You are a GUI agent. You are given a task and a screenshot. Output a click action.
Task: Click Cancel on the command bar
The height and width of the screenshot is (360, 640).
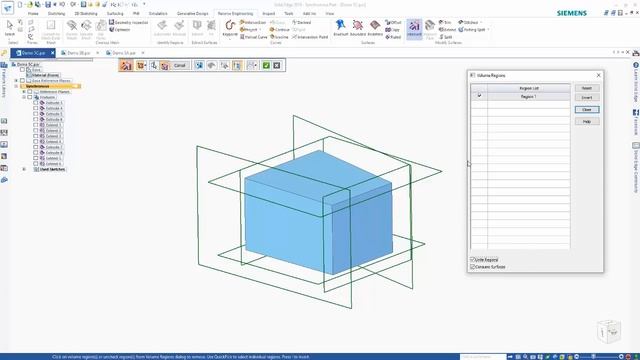tap(180, 65)
